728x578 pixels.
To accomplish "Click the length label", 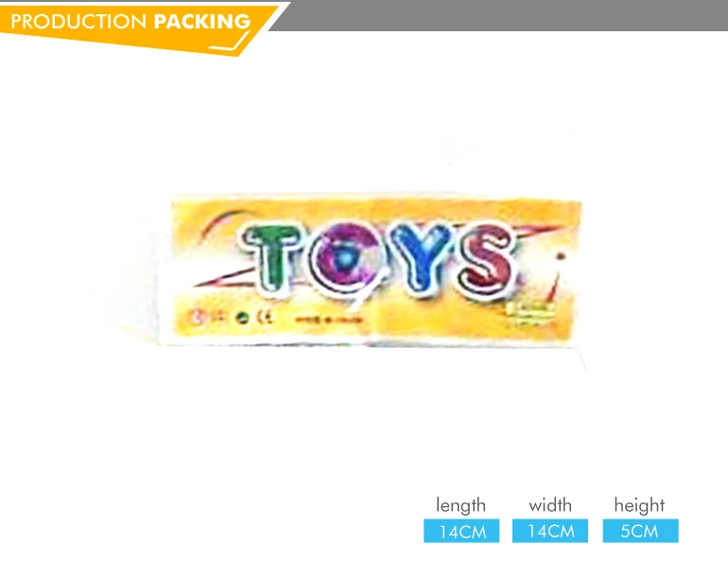I will tap(460, 505).
